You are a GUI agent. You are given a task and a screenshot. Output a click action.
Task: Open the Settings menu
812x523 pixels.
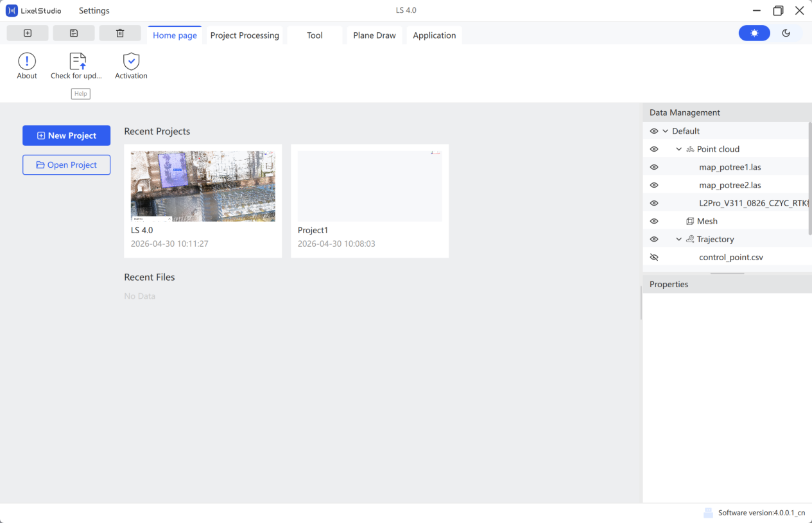[94, 10]
